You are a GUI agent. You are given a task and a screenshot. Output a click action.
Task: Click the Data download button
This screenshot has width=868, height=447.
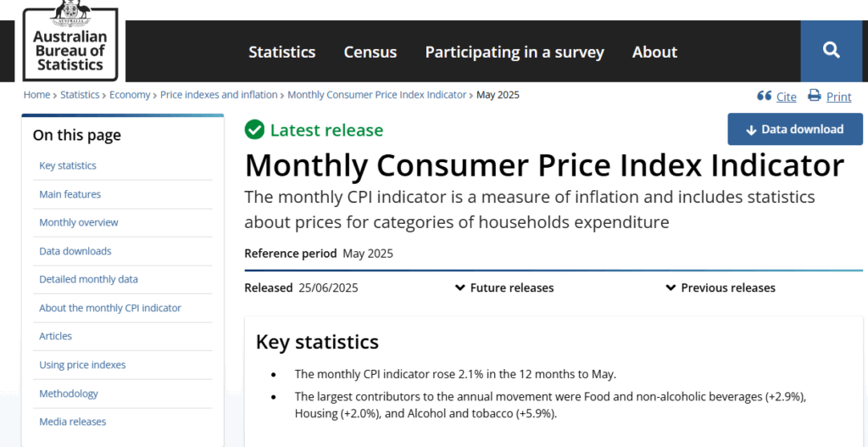click(x=795, y=129)
